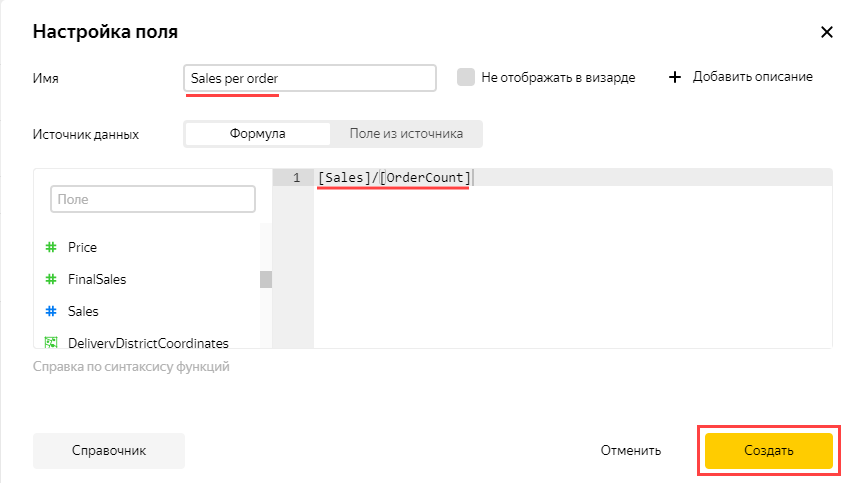The image size is (852, 483).
Task: Click the green number icon beside Price
Action: (x=51, y=247)
